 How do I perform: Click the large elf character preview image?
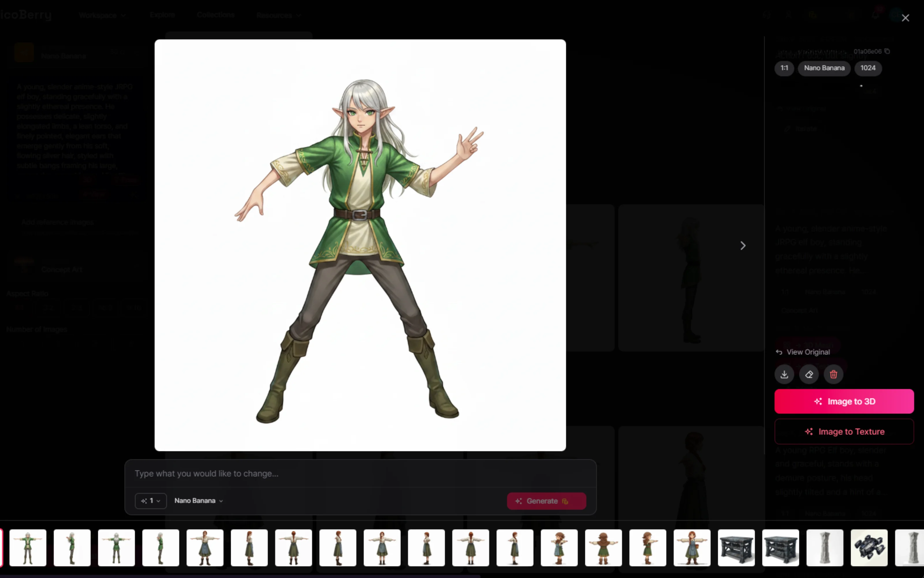pos(360,245)
